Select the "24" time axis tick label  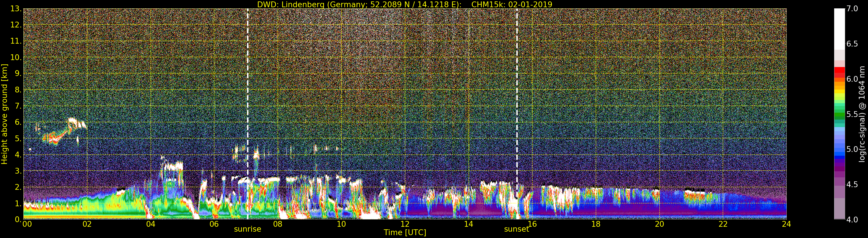tap(786, 224)
